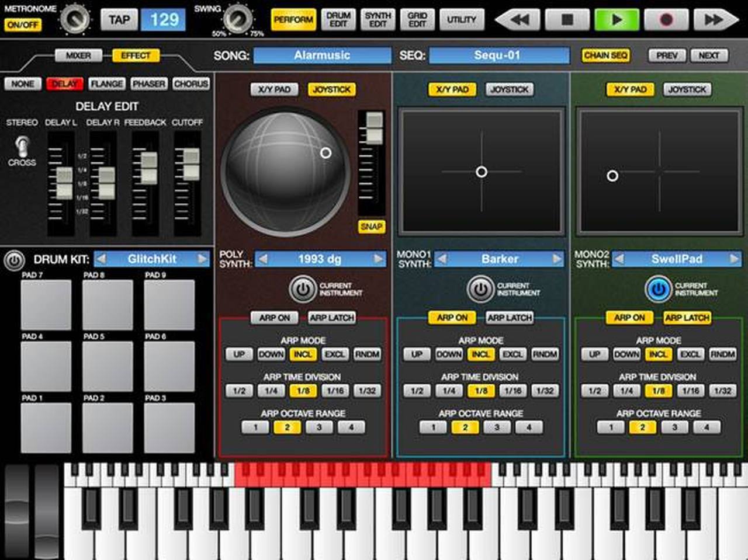Set Poly Synth as current instrument
This screenshot has width=748, height=560.
[x=302, y=289]
